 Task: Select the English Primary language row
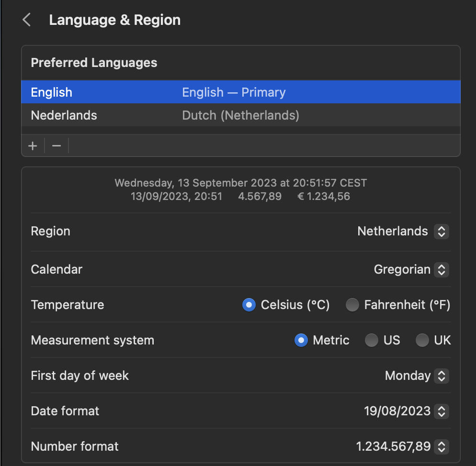[x=241, y=92]
